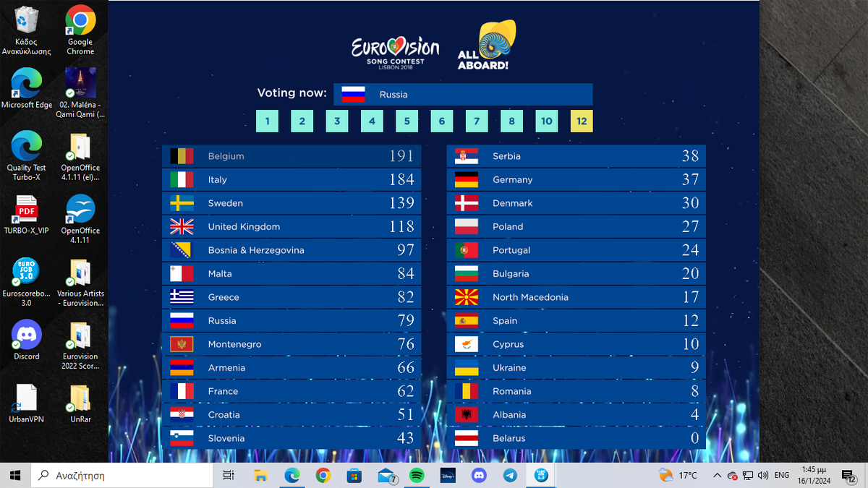This screenshot has width=868, height=488.
Task: Select North Macedonia scoreboard row
Action: 576,297
